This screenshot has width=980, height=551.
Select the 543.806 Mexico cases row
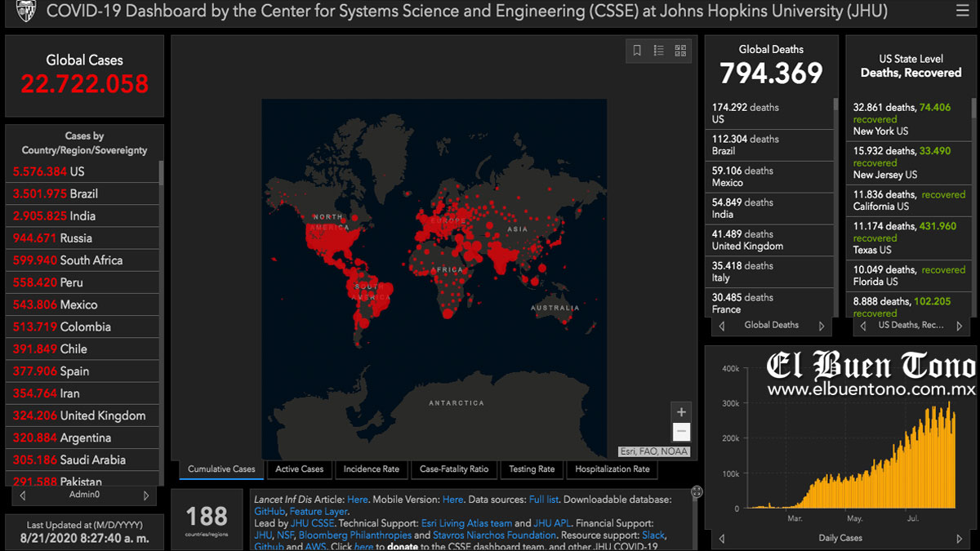(x=82, y=304)
